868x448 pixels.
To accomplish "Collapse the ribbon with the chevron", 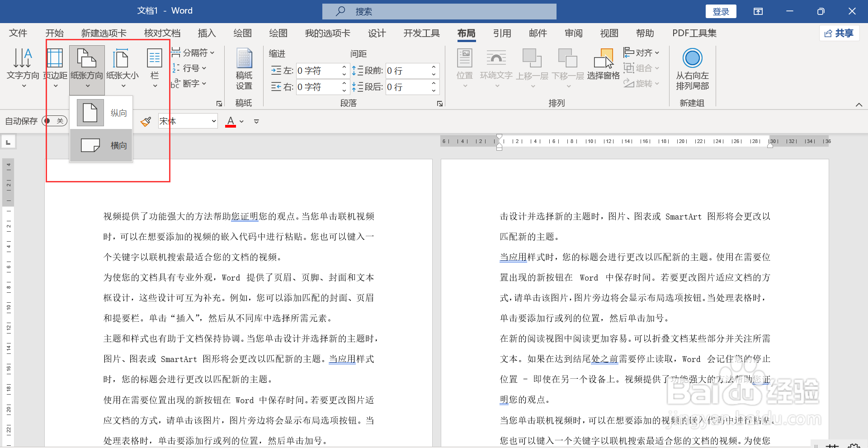I will click(x=859, y=105).
